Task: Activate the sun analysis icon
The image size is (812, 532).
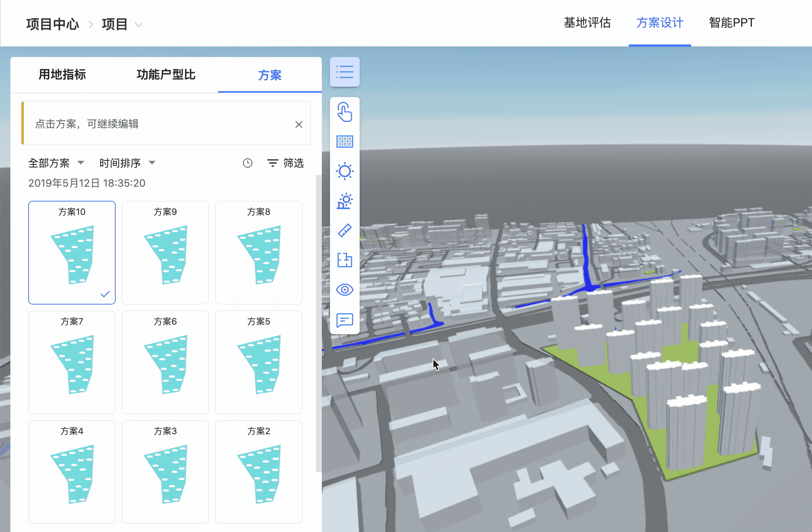Action: point(344,171)
